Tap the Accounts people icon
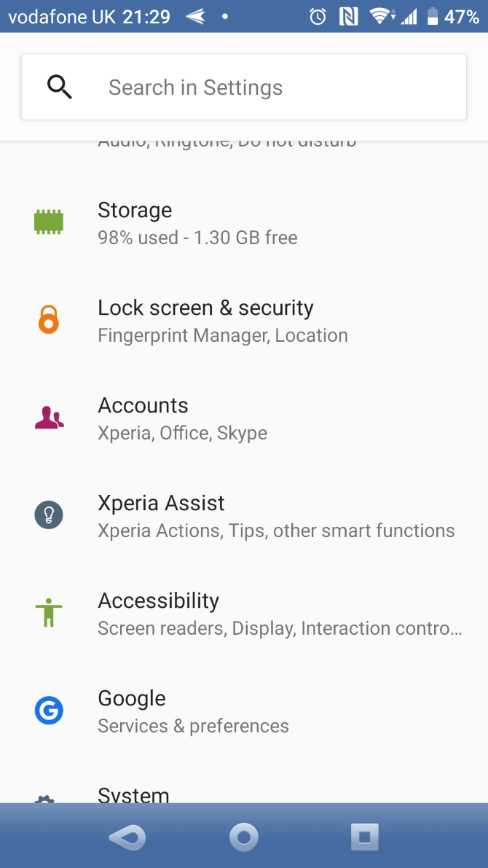The height and width of the screenshot is (868, 488). click(49, 418)
